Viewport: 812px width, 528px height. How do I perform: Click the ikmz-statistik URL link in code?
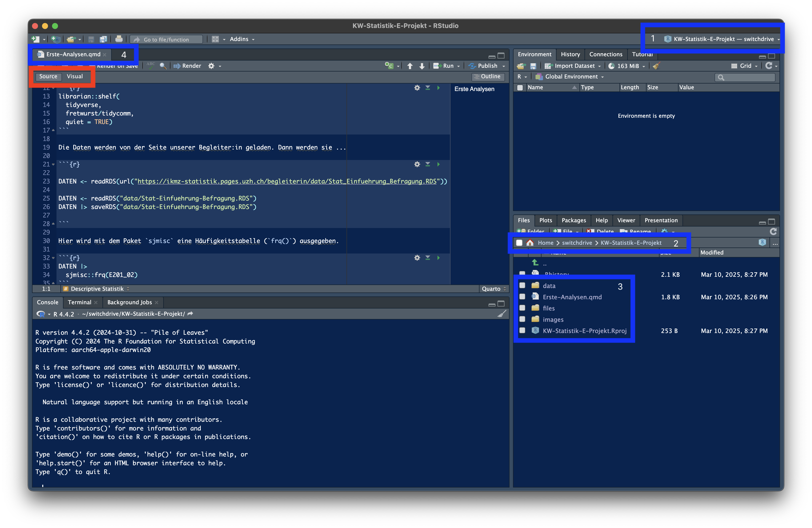(287, 181)
